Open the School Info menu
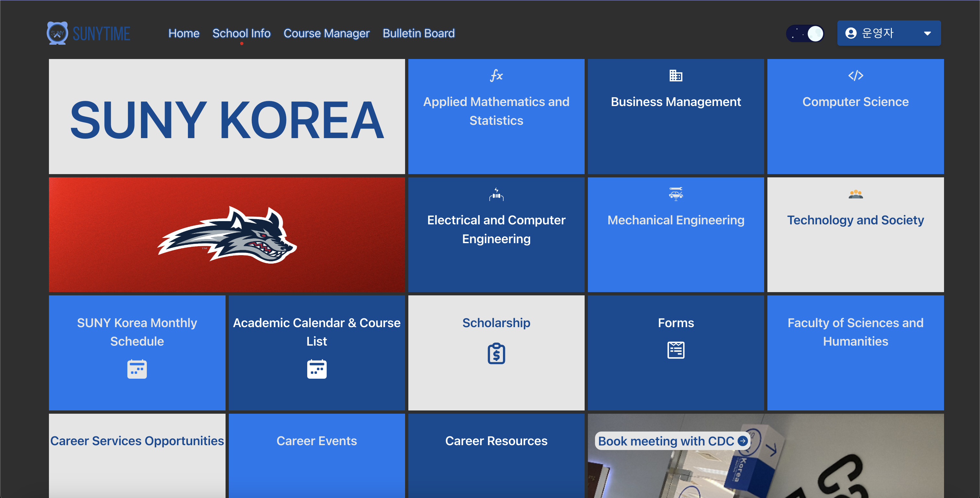The image size is (980, 498). 241,33
